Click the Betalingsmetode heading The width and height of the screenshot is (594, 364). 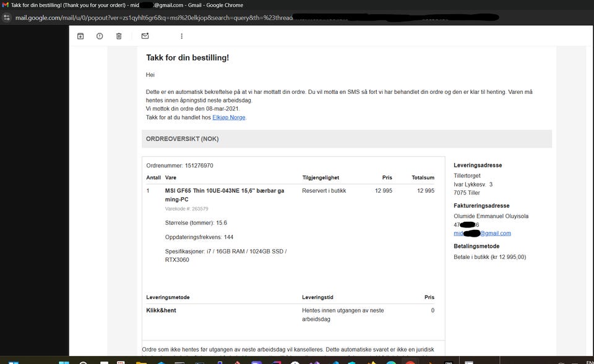[476, 247]
